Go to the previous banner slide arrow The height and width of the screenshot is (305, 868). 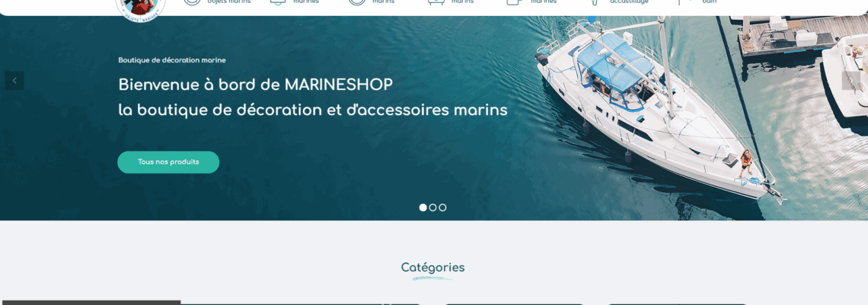[14, 80]
